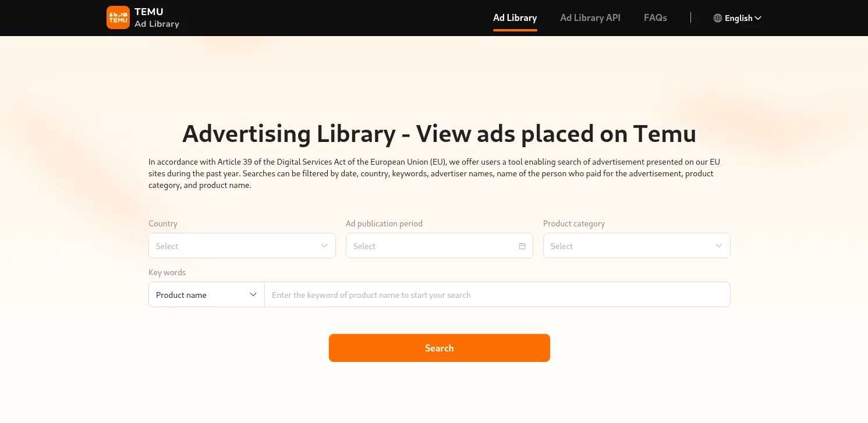Click the Ad publication period date field
The height and width of the screenshot is (423, 868).
(440, 246)
